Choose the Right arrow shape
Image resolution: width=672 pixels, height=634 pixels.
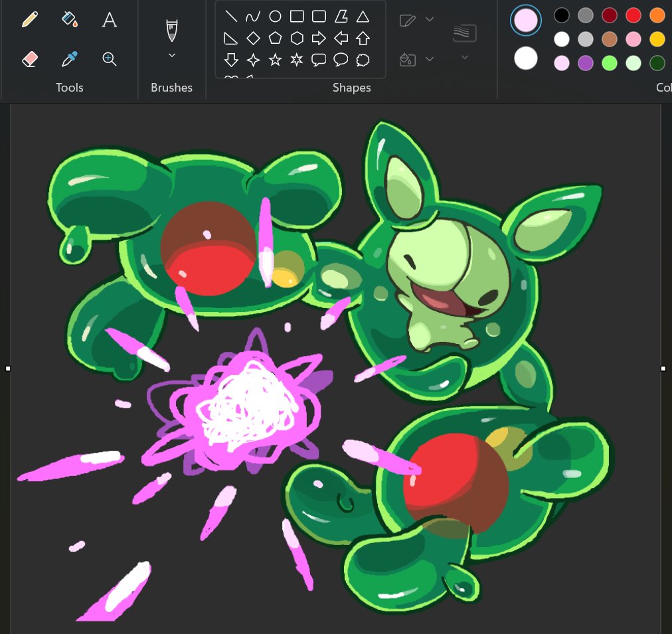pyautogui.click(x=319, y=39)
